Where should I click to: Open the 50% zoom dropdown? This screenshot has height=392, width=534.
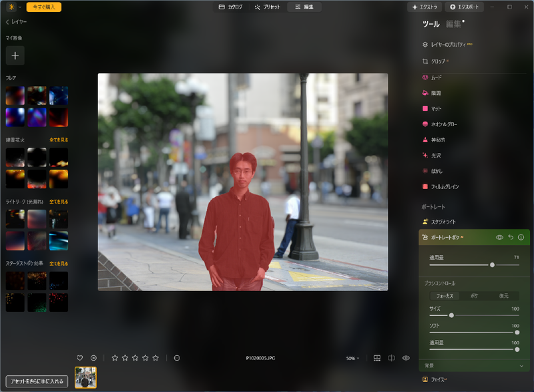(x=352, y=359)
